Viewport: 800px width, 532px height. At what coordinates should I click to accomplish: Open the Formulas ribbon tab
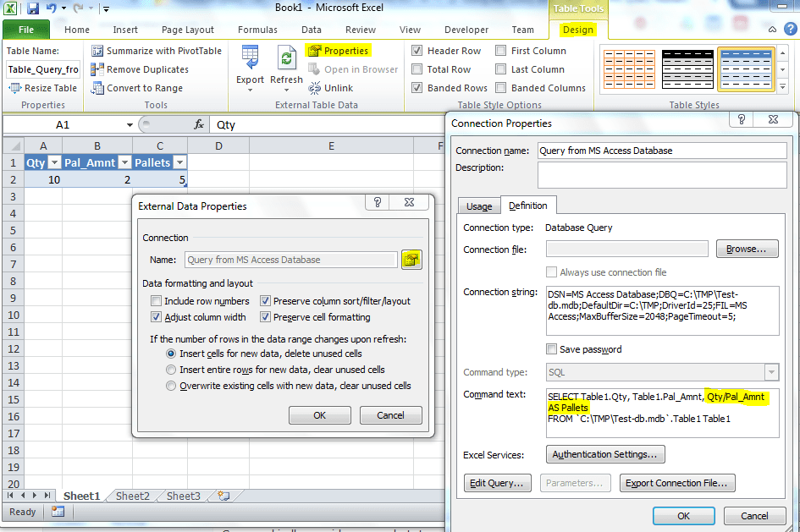point(257,30)
